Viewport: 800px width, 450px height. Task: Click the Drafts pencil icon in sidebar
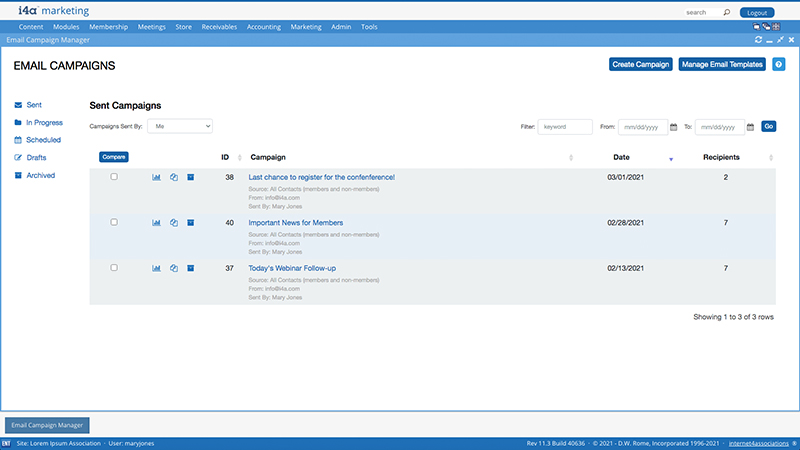(x=18, y=158)
